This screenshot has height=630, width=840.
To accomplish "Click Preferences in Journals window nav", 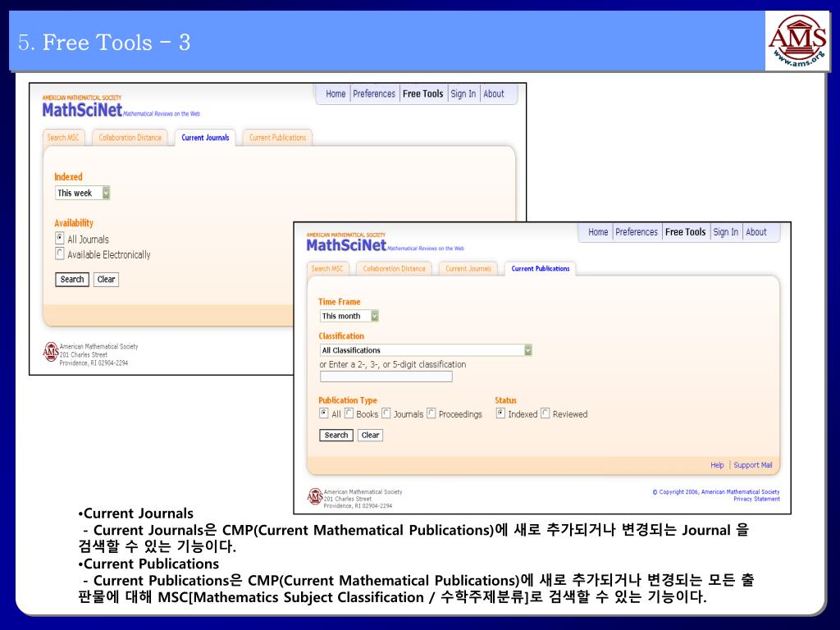I will tap(374, 94).
